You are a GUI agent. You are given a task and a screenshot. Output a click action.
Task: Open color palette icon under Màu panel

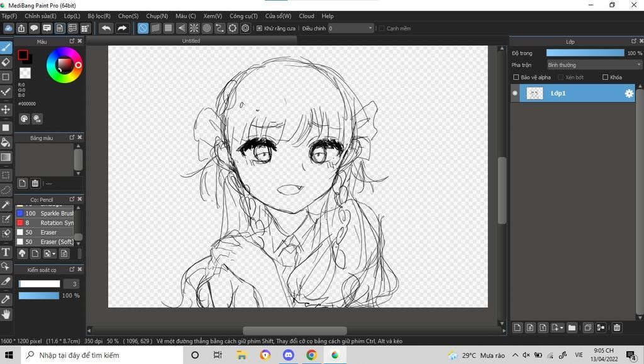[25, 119]
